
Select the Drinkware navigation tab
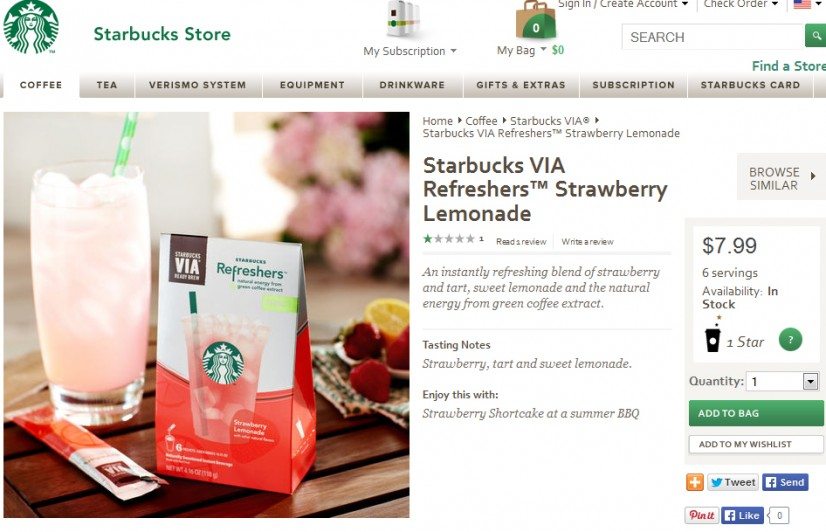tap(412, 85)
